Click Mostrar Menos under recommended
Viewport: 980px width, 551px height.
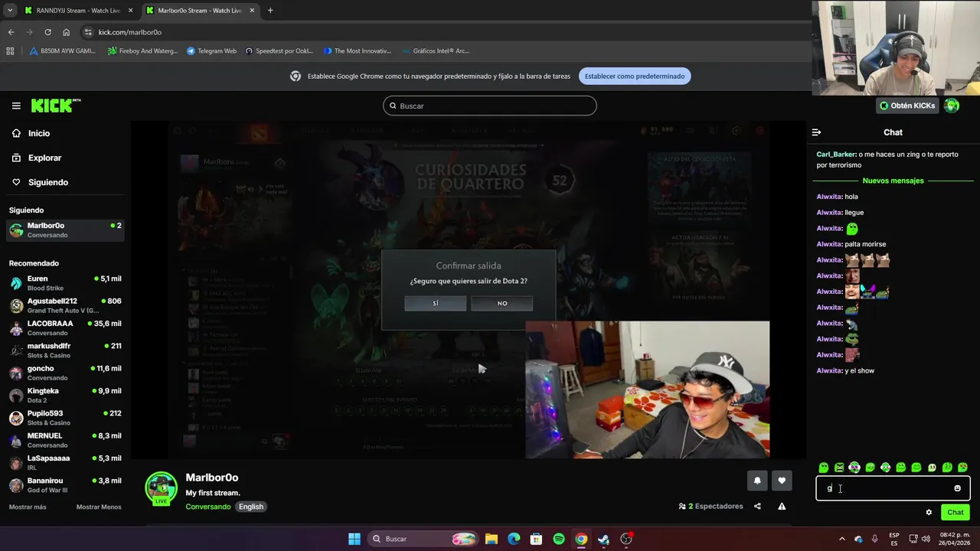pos(99,507)
